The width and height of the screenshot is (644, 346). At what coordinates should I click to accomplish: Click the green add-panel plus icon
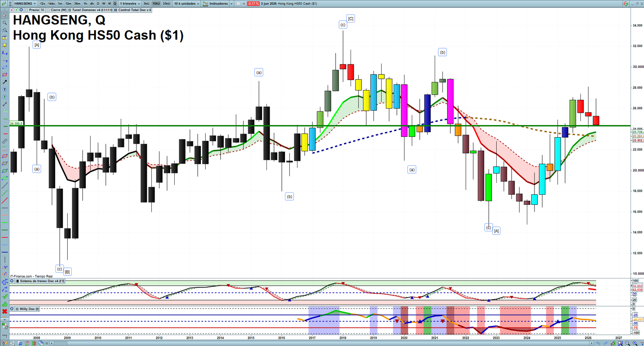(x=17, y=10)
